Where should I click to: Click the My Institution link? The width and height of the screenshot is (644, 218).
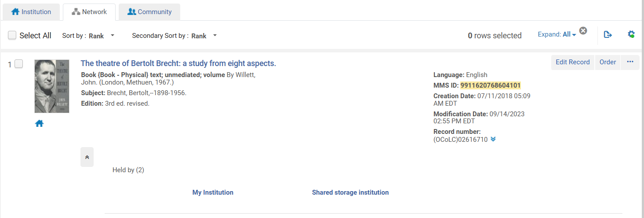(x=213, y=192)
